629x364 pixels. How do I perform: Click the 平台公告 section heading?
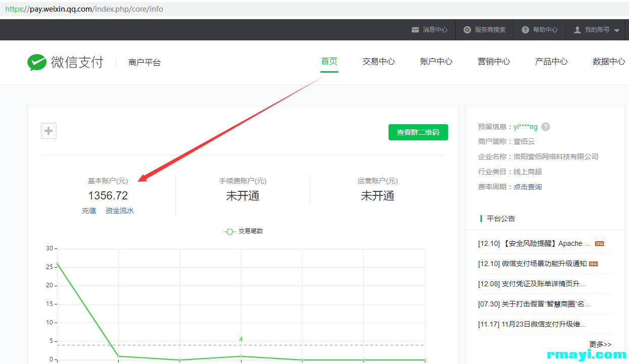click(501, 219)
